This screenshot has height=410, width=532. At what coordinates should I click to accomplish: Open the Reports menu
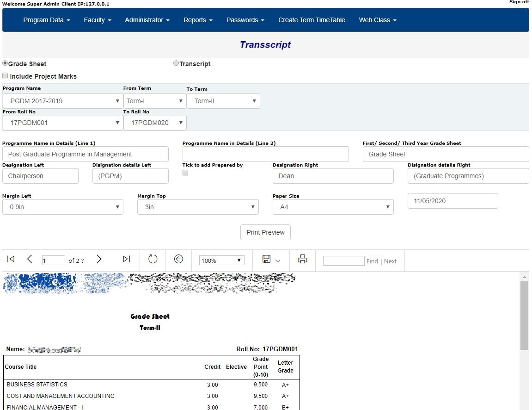[x=198, y=20]
